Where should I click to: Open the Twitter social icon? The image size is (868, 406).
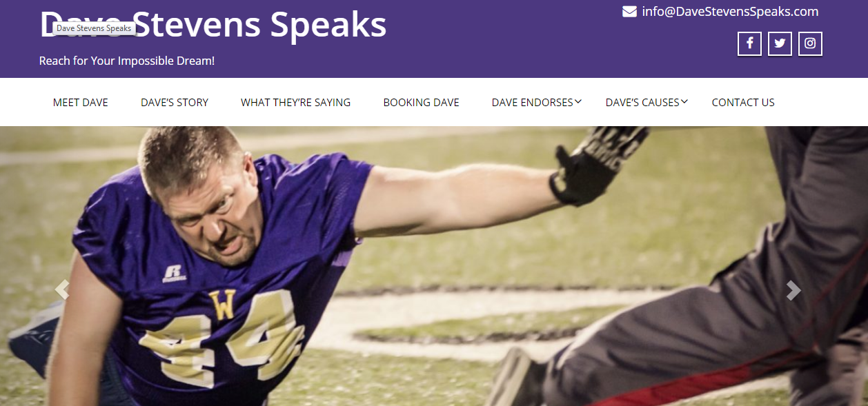click(x=780, y=43)
